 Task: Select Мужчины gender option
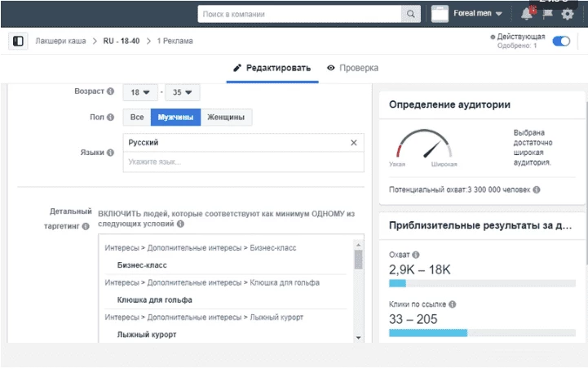pyautogui.click(x=175, y=117)
